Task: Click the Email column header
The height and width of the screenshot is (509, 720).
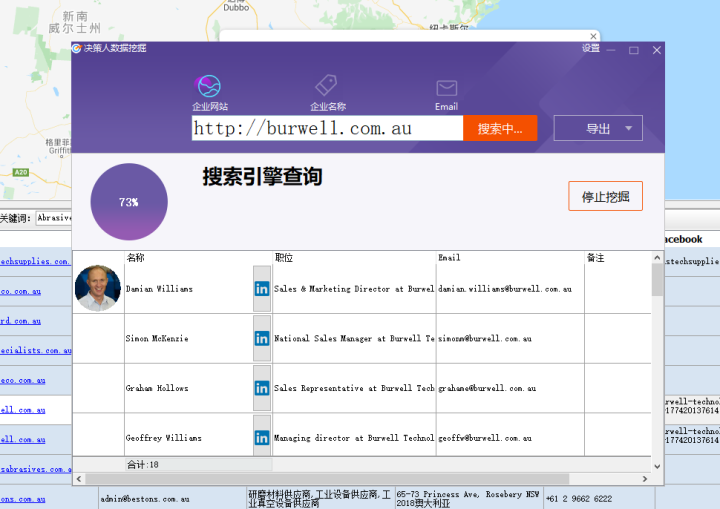Action: [510, 258]
